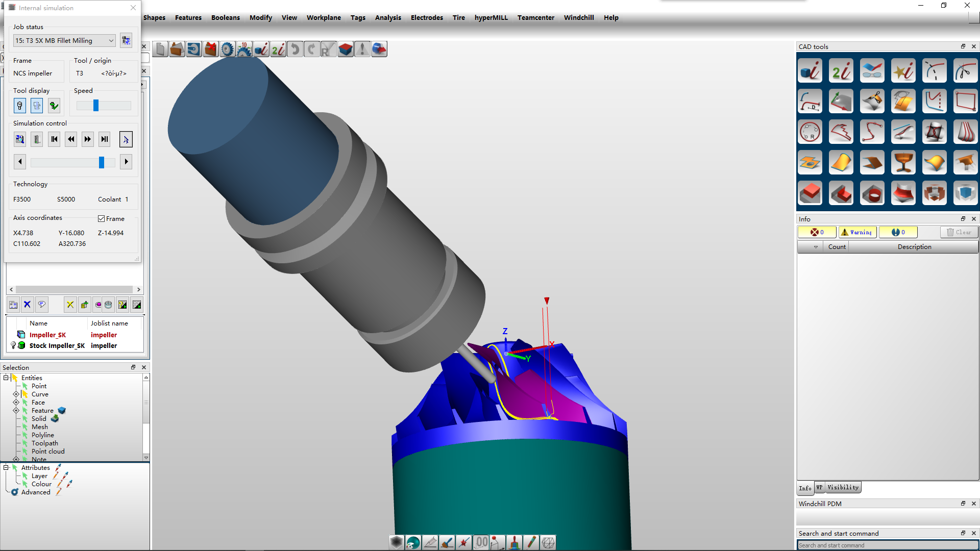
Task: Click the undo arrow toolbar icon
Action: coord(295,49)
